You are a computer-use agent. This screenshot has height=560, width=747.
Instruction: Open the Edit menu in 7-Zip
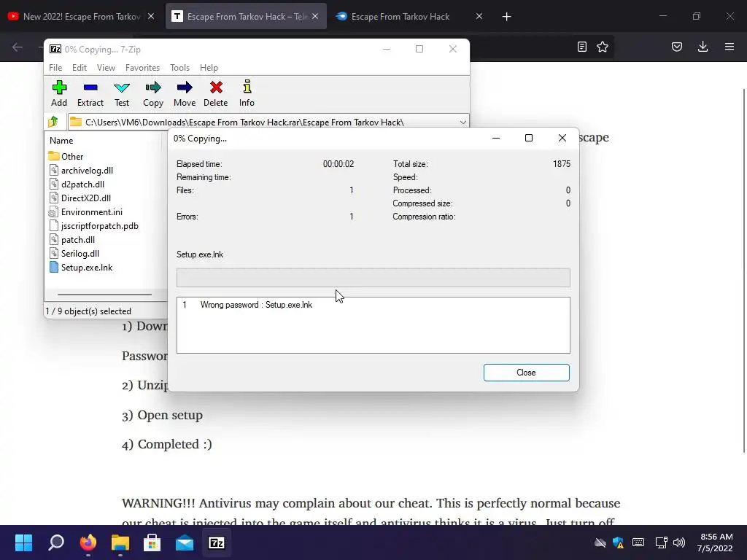[x=80, y=68]
